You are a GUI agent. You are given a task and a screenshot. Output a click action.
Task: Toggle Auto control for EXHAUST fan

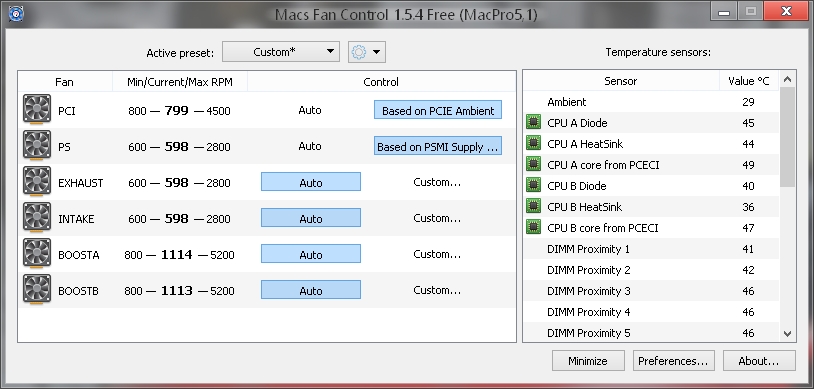[x=310, y=182]
